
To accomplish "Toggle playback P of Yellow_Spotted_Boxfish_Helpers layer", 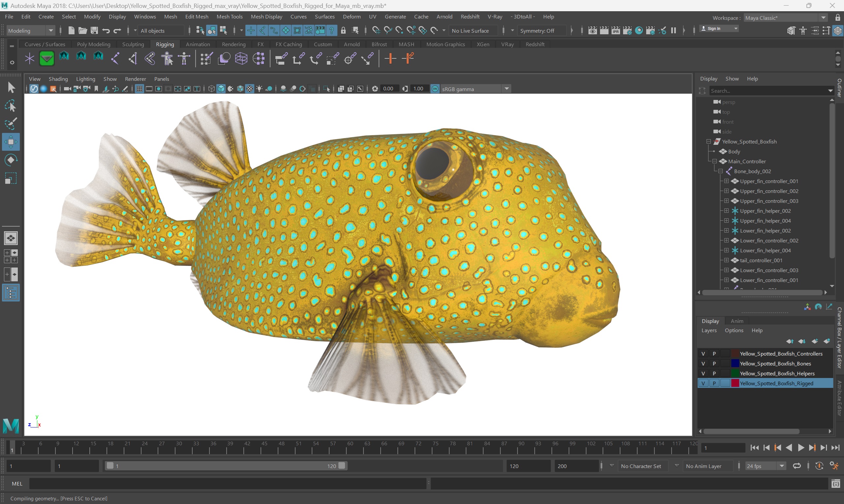I will tap(714, 373).
